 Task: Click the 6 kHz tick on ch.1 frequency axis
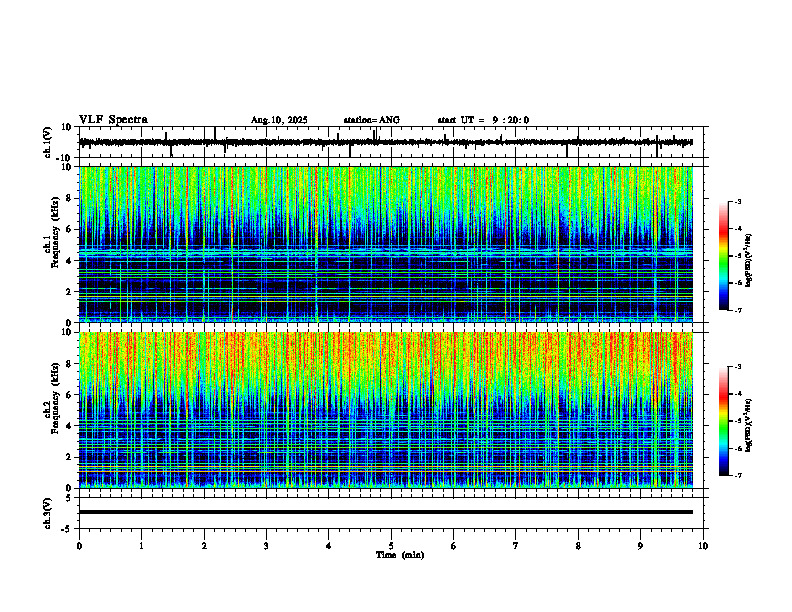point(70,229)
